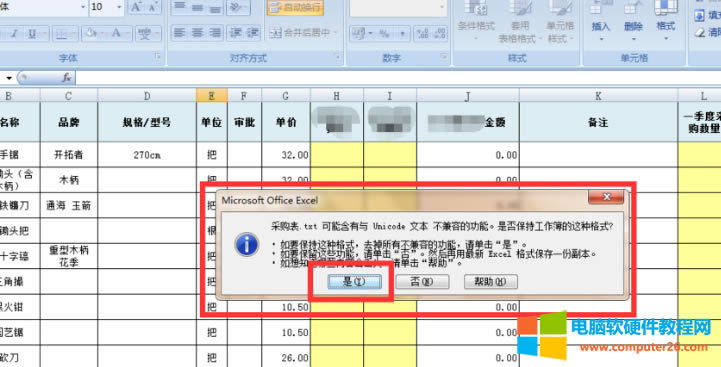Click into the formula bar input
This screenshot has height=367, width=721.
click(398, 78)
